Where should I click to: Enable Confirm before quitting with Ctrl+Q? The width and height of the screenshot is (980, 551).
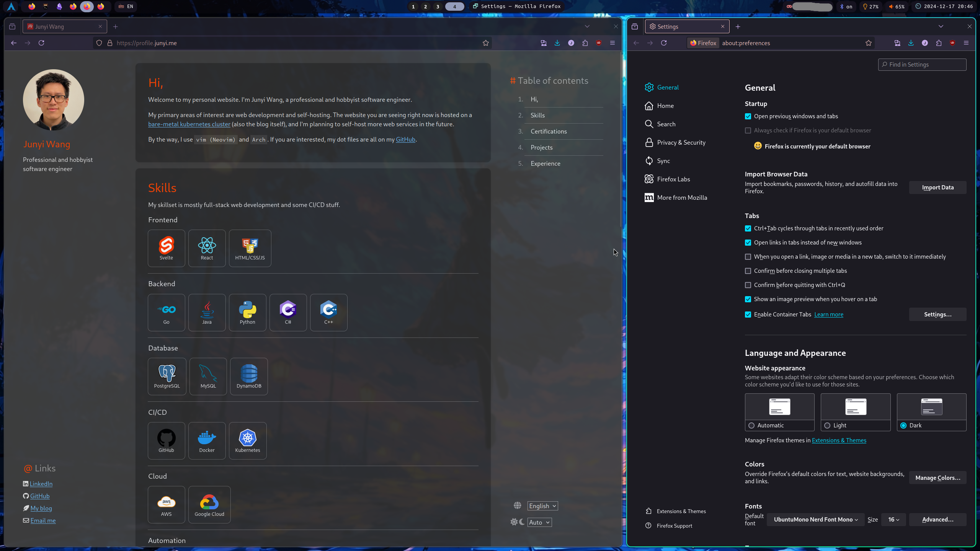click(x=748, y=285)
